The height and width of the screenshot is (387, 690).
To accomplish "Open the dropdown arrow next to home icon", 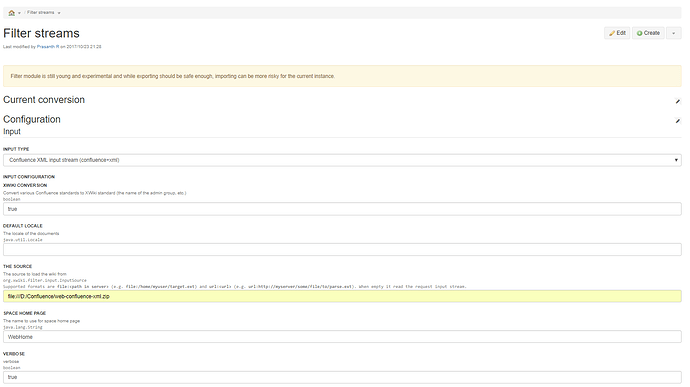I will [19, 13].
